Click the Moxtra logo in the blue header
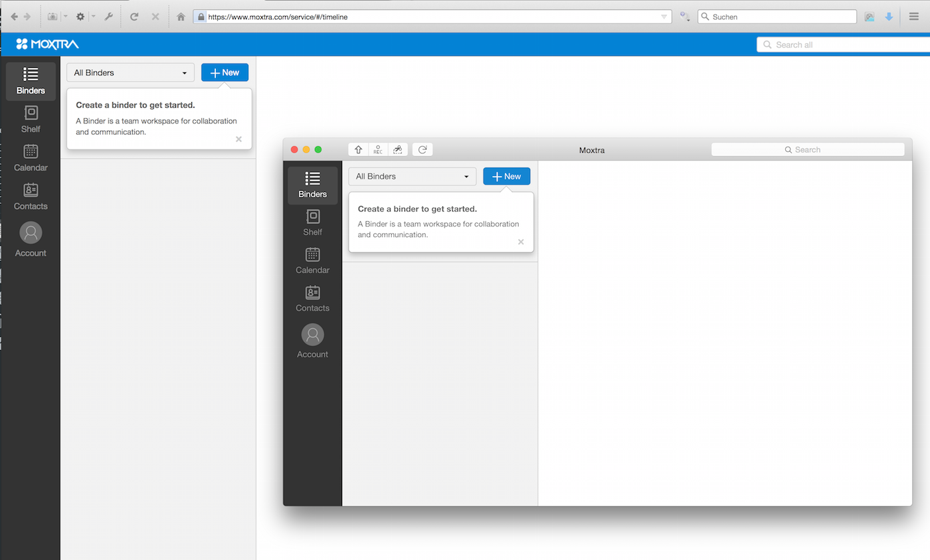Screen dimensions: 930x560 (x=48, y=45)
